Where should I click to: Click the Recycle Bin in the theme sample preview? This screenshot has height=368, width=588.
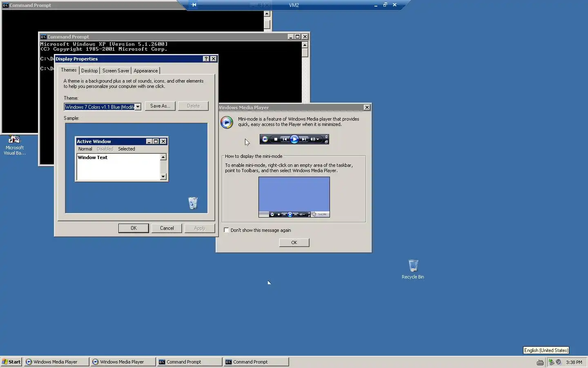tap(193, 203)
